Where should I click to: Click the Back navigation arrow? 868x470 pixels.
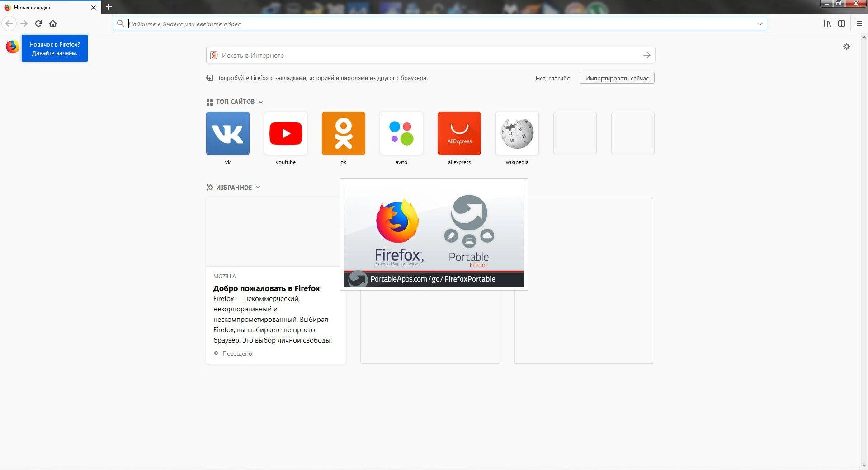pyautogui.click(x=9, y=23)
